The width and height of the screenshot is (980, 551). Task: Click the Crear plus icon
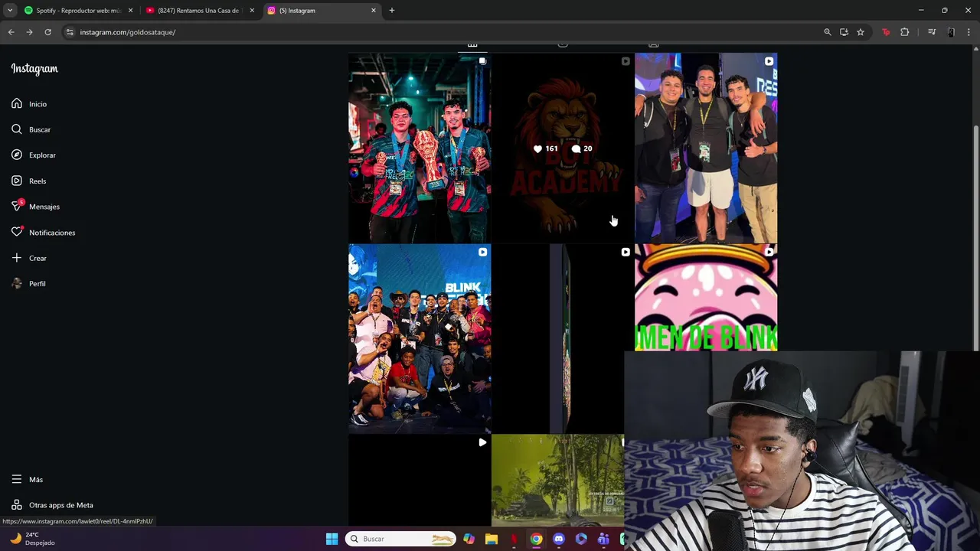tap(17, 258)
